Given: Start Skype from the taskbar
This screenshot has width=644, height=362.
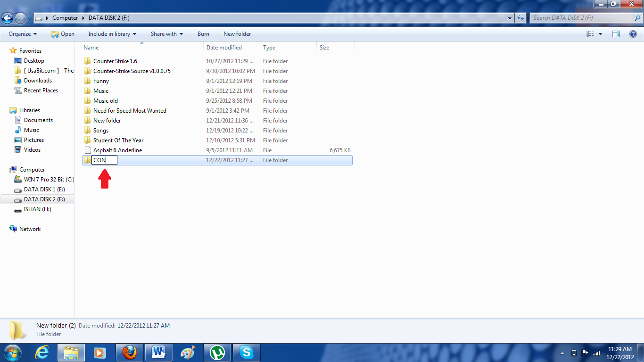Looking at the screenshot, I should (246, 352).
